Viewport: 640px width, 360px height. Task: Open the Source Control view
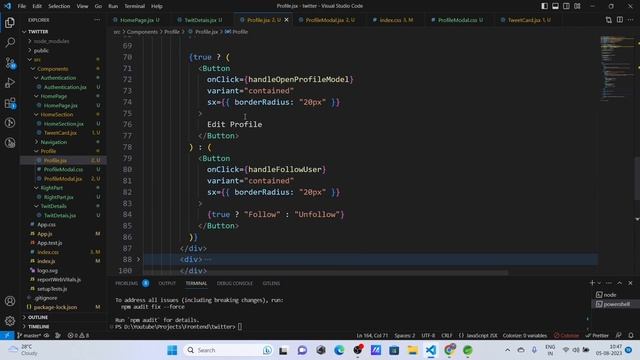pos(10,62)
